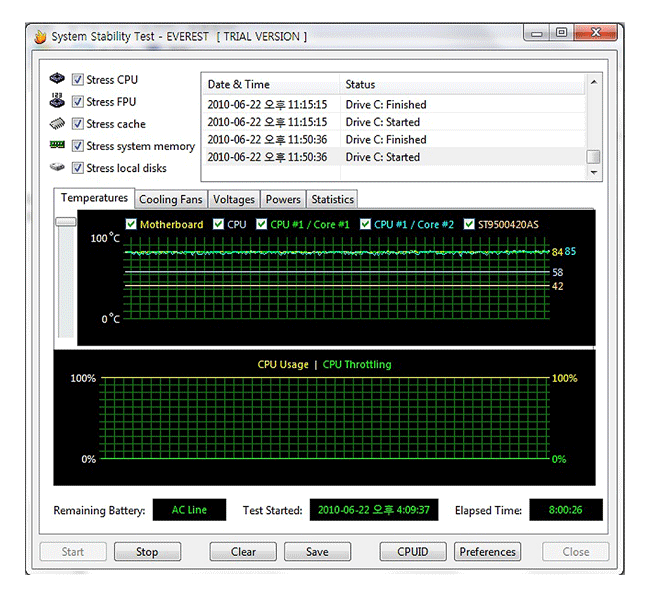
Task: Open the Cooling Fans tab
Action: coord(171,199)
